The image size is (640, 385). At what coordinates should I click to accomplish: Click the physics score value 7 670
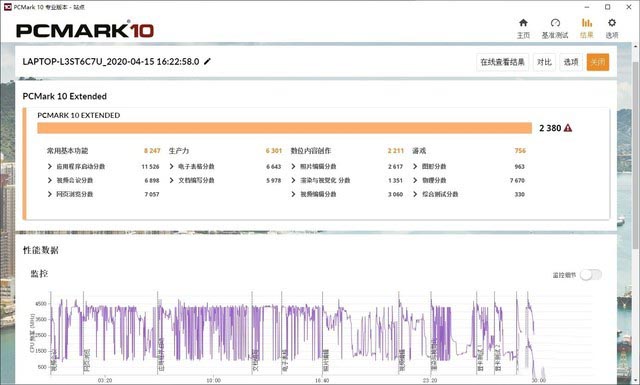click(x=517, y=180)
